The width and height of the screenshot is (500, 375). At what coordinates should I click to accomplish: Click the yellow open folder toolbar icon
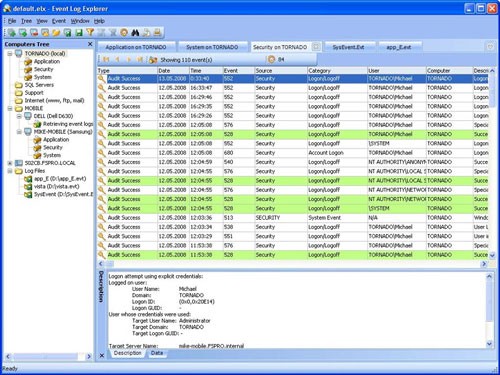click(x=56, y=32)
